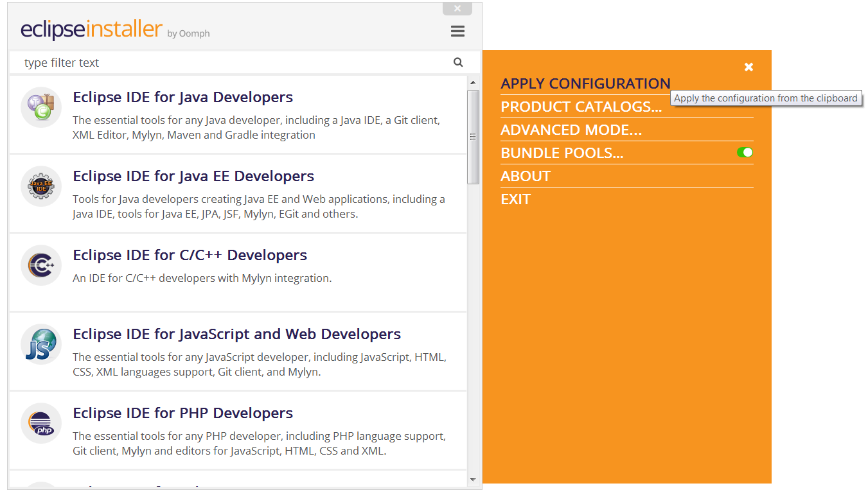Select the PHP Developers package icon
868x497 pixels.
(40, 423)
